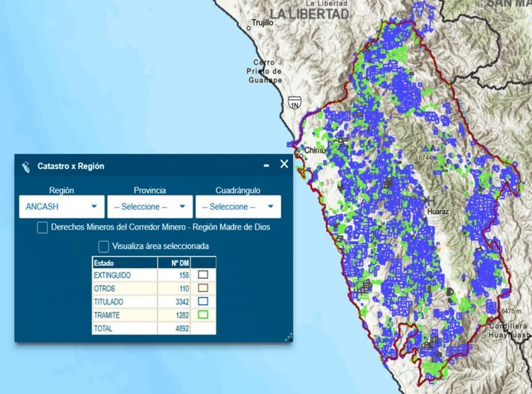Enable Derechos Mineros del Corredor Minero checkbox
This screenshot has height=394, width=532.
(43, 227)
